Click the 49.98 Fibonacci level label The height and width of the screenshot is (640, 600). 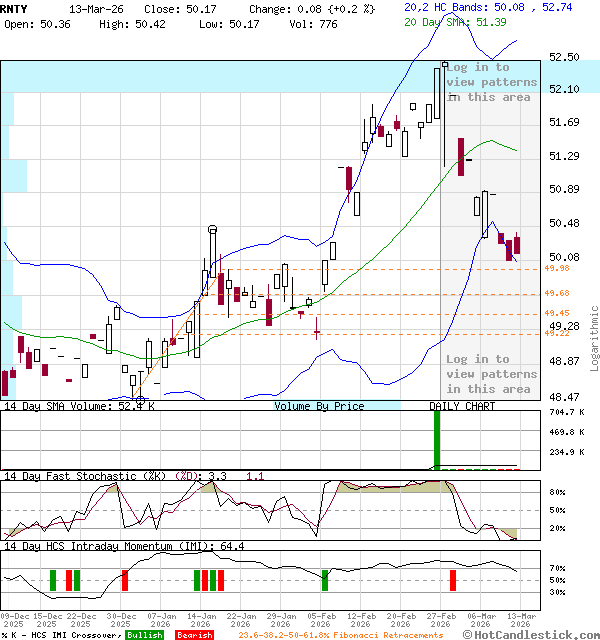tap(557, 268)
